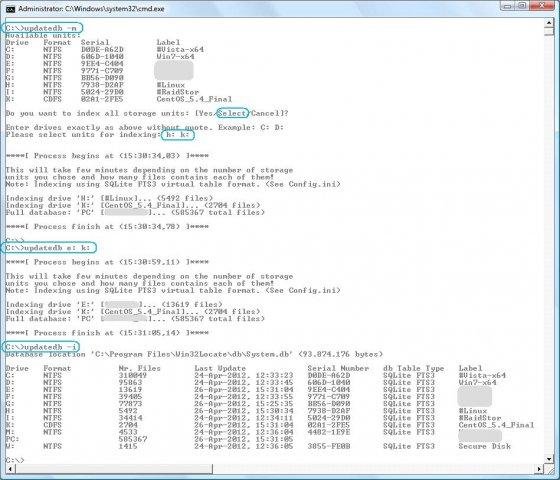Click '26-Apr-2012, 15:31:05' update time

pyautogui.click(x=244, y=439)
